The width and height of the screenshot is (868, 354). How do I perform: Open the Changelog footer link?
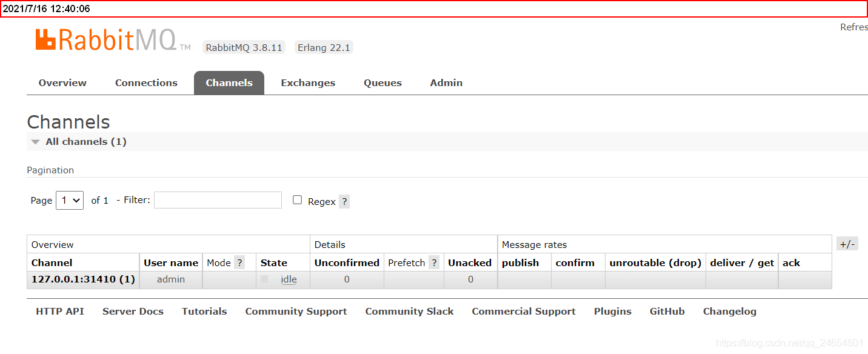729,312
